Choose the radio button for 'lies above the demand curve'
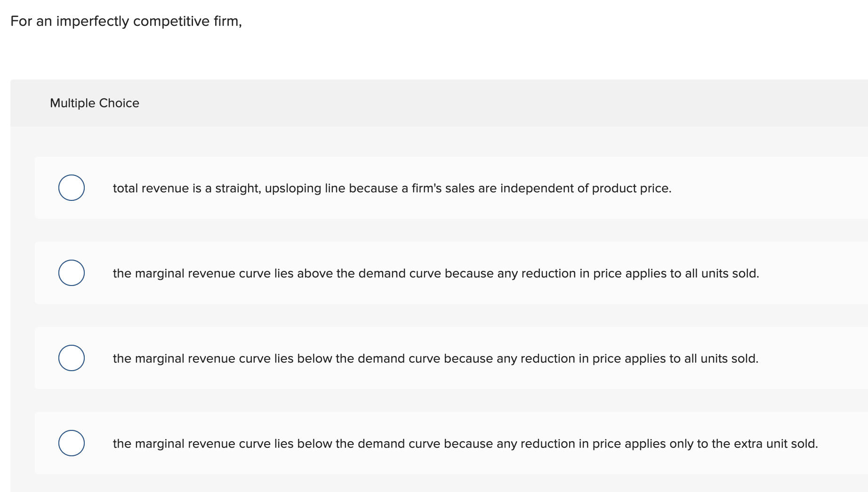The height and width of the screenshot is (492, 868). tap(72, 273)
